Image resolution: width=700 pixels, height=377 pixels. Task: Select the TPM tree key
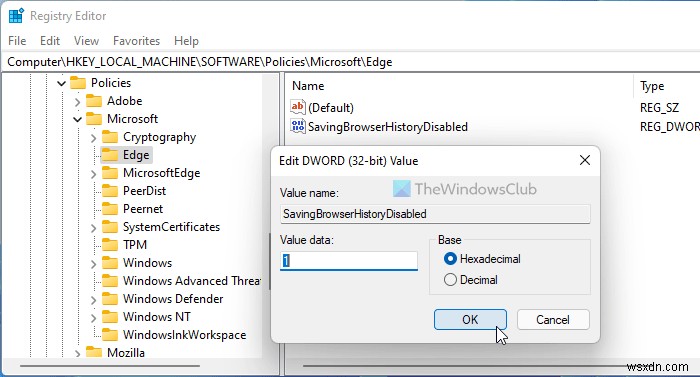135,244
